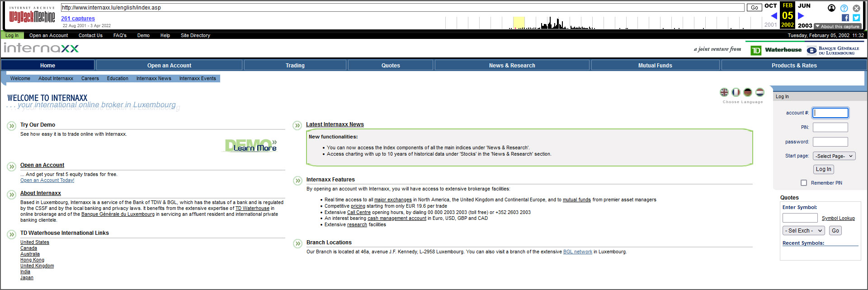Follow the Symbol Lookup link
Screen dimensions: 868x290
coord(838,218)
